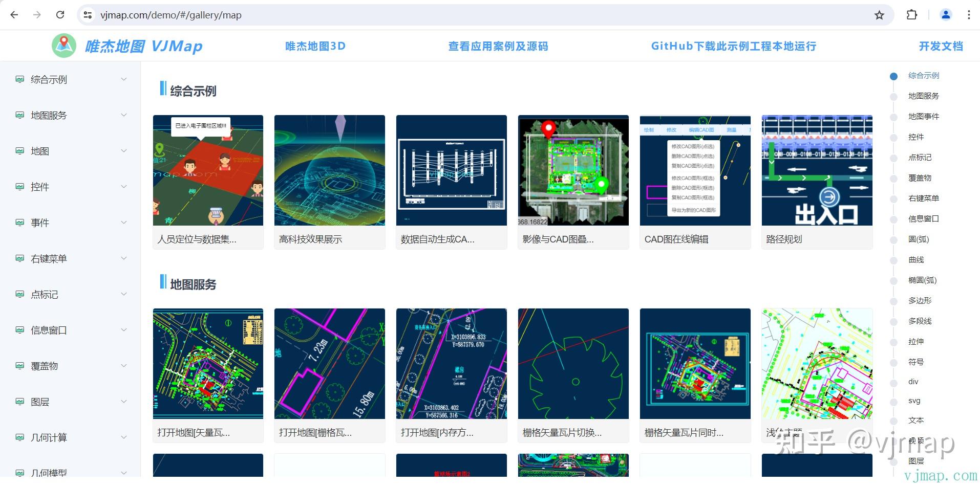Click the 控件 sidebar icon

[x=19, y=186]
